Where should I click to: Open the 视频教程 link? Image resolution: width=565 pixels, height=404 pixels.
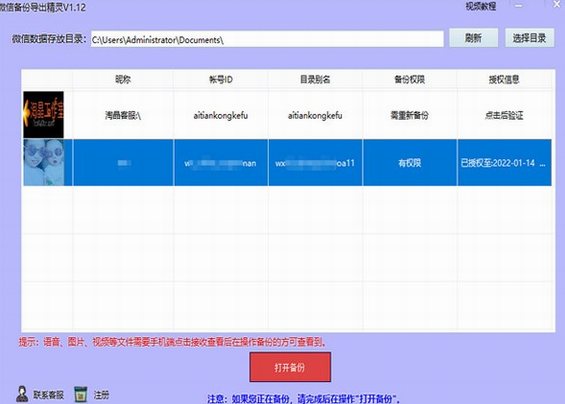click(x=481, y=6)
